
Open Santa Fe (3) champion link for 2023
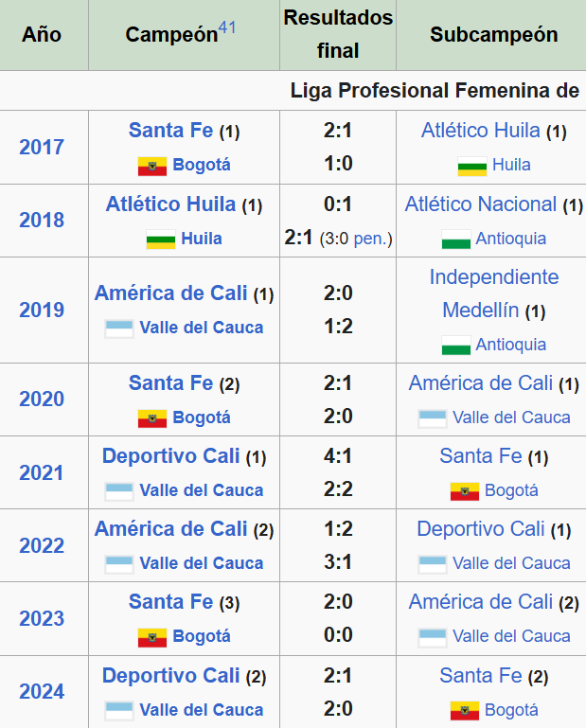point(170,602)
